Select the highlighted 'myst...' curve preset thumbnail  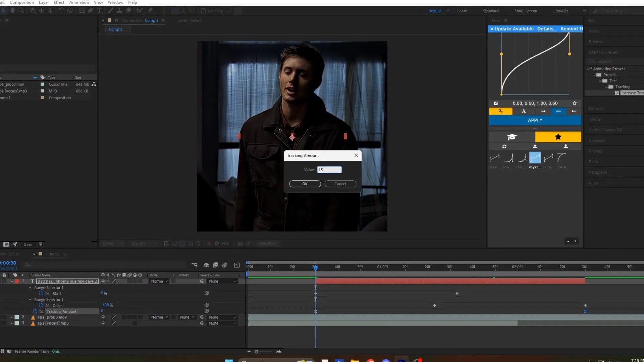(535, 158)
